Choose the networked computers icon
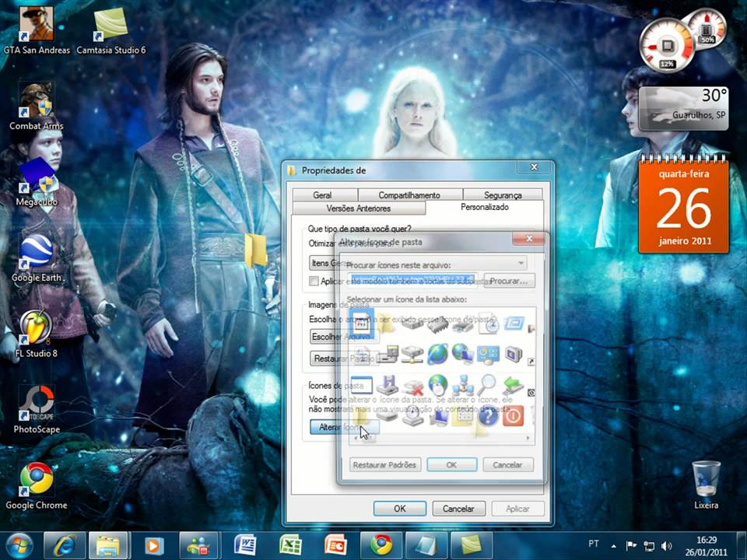The width and height of the screenshot is (747, 560). pyautogui.click(x=463, y=385)
